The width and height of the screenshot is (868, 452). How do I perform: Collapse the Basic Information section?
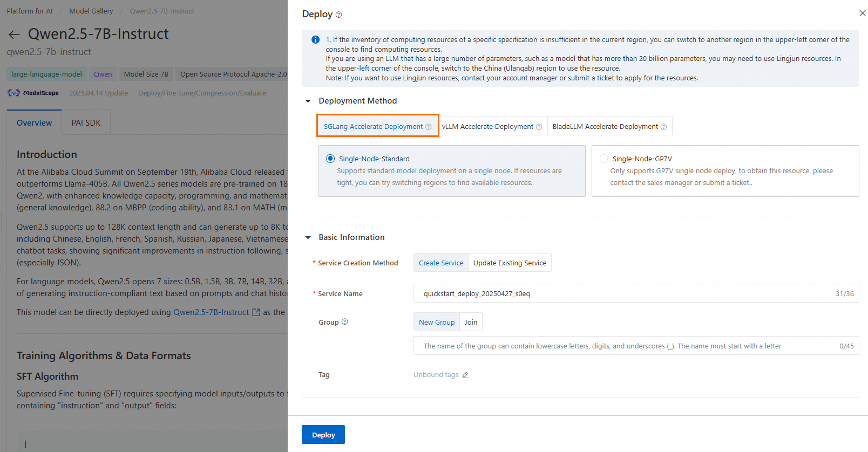[308, 237]
